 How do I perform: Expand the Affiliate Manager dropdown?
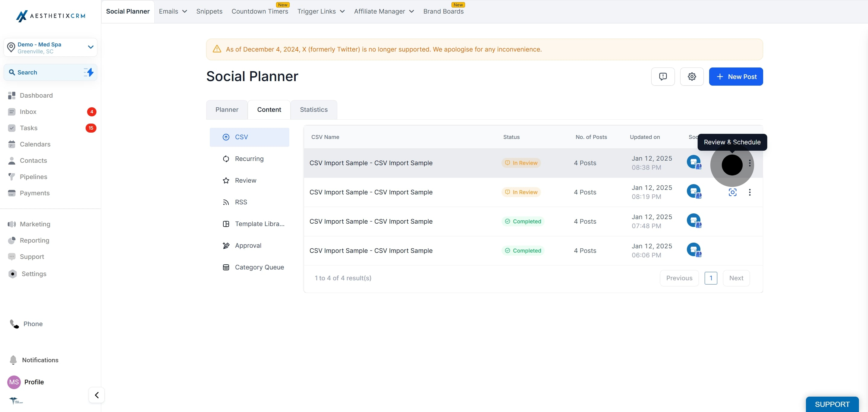point(384,11)
